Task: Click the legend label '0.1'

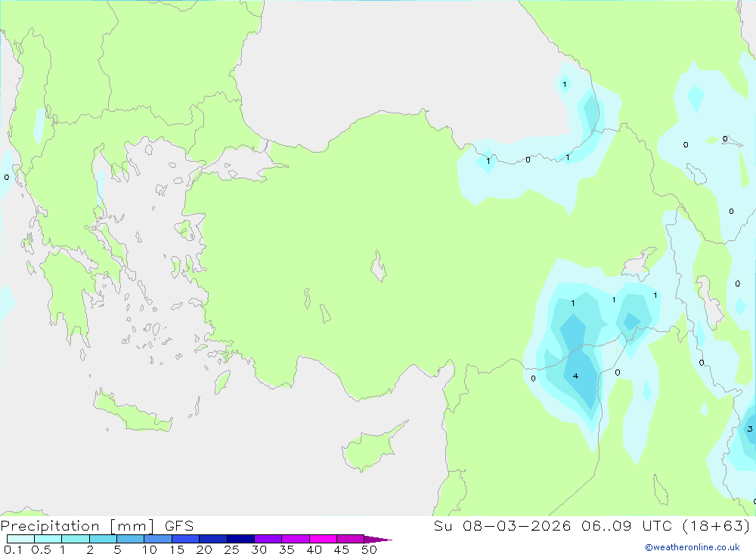Action: tap(13, 549)
